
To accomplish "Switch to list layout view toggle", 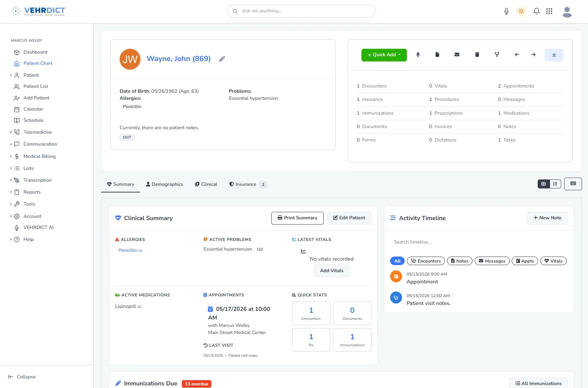I will (555, 184).
